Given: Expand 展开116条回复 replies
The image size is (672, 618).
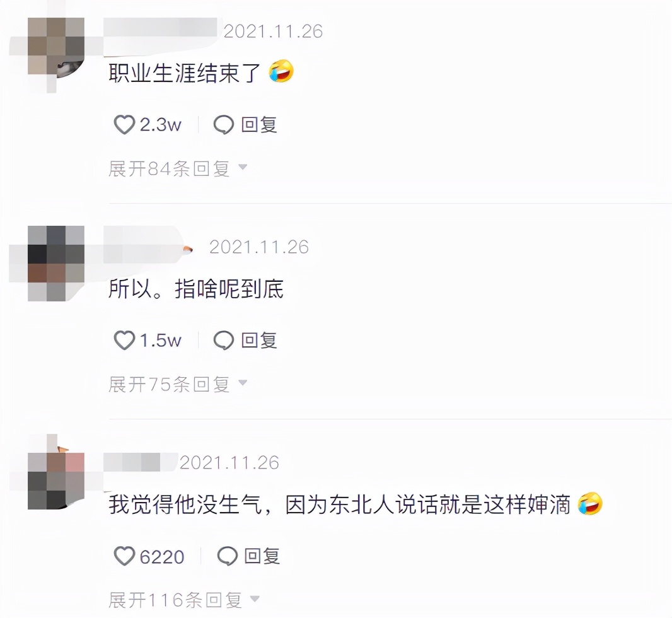Looking at the screenshot, I should (184, 600).
